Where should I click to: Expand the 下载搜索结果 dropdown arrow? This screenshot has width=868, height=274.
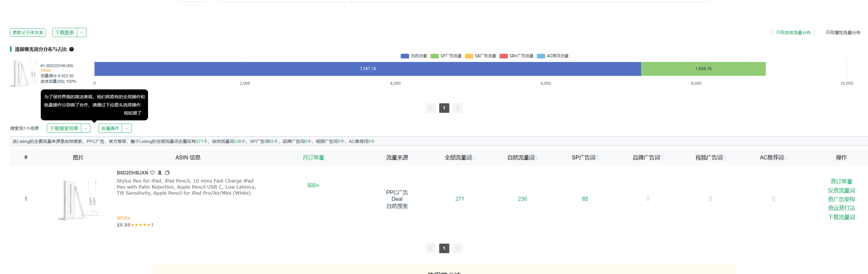(x=86, y=128)
